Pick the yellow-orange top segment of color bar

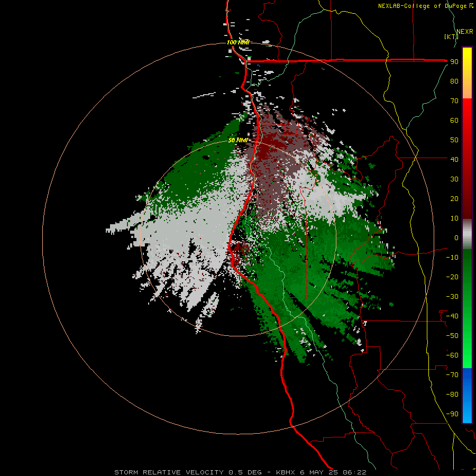click(467, 73)
